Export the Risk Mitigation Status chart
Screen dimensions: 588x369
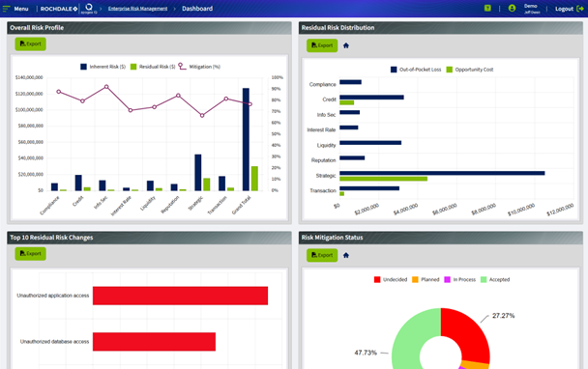322,255
